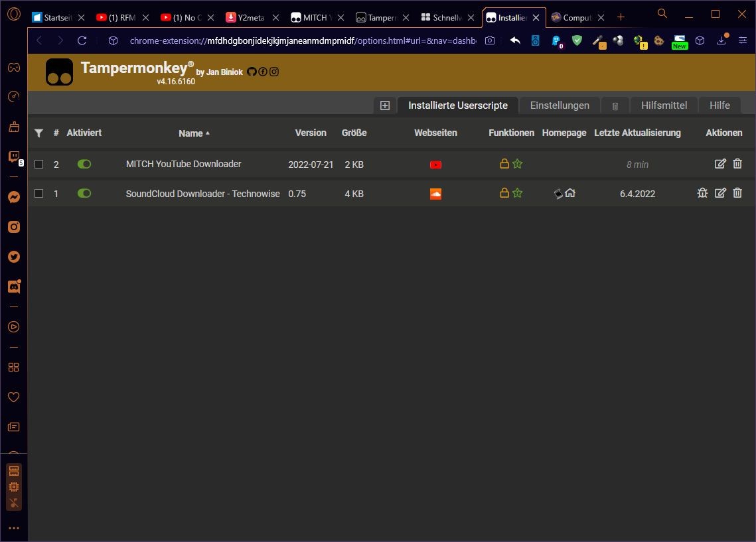756x542 pixels.
Task: Open Tampermonkey GitHub link icon
Action: pyautogui.click(x=252, y=72)
